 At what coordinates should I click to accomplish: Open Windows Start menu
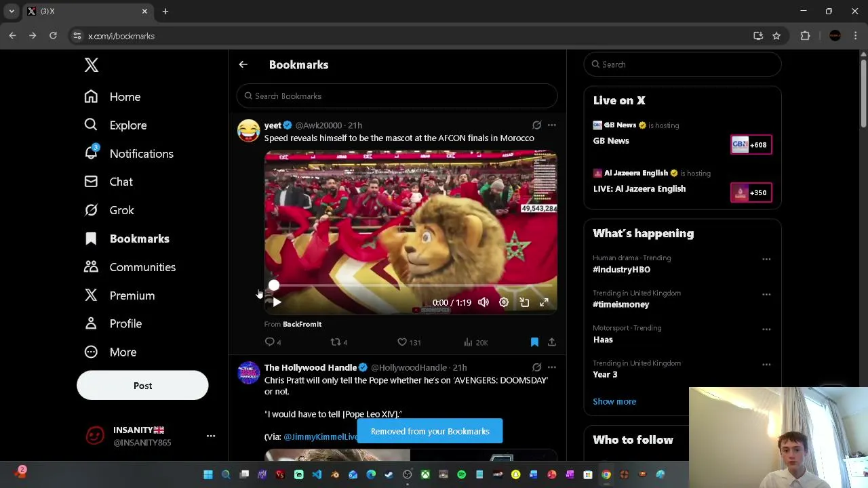[x=208, y=475]
